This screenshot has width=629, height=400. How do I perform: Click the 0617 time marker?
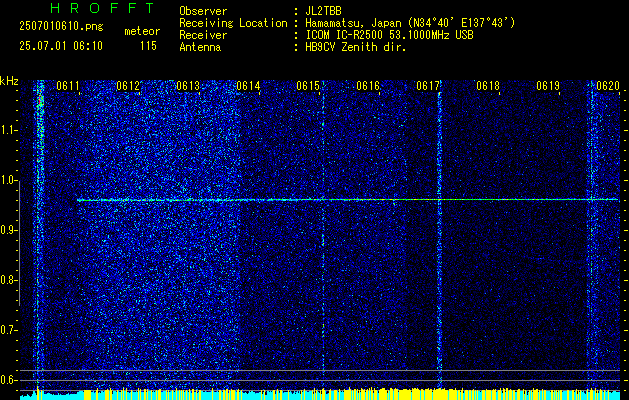point(428,86)
